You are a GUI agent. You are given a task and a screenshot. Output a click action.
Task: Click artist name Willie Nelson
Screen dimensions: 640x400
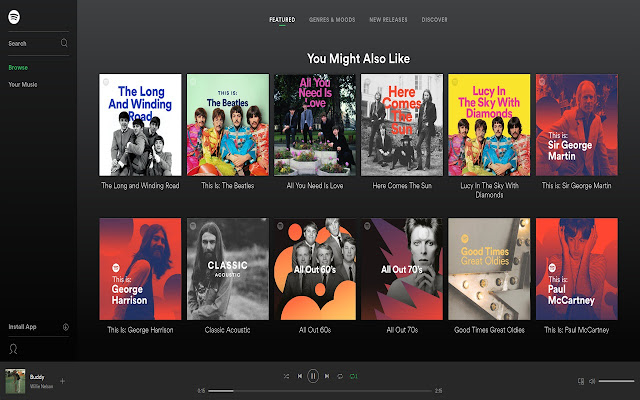(41, 386)
